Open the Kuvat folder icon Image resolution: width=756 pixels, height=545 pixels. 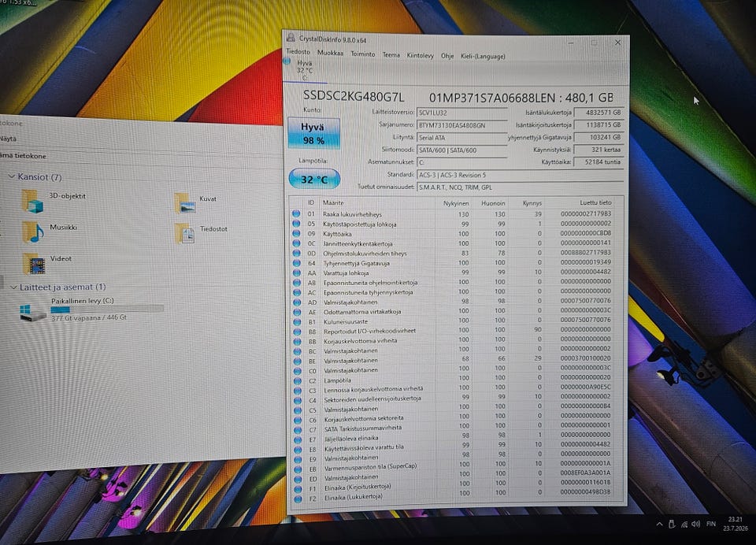185,203
